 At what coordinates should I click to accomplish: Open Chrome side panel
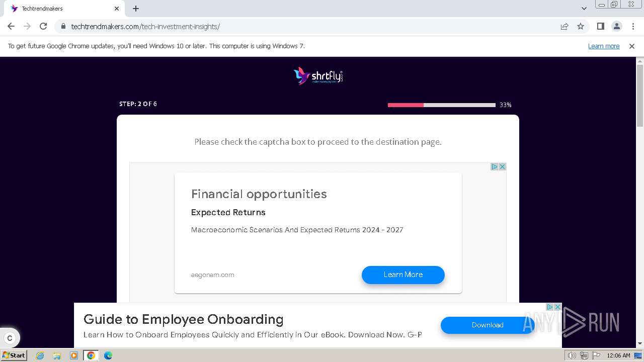[600, 26]
